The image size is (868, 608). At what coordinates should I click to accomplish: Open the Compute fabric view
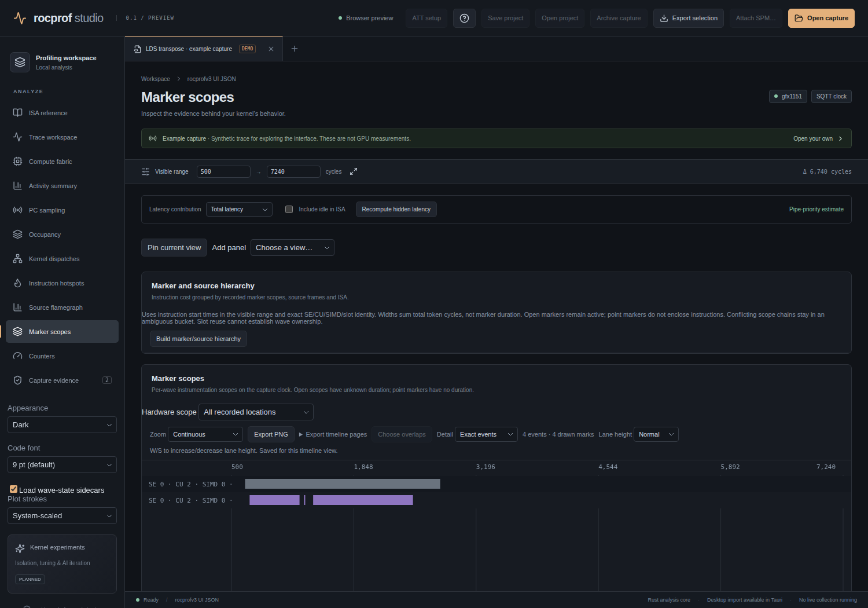[62, 162]
